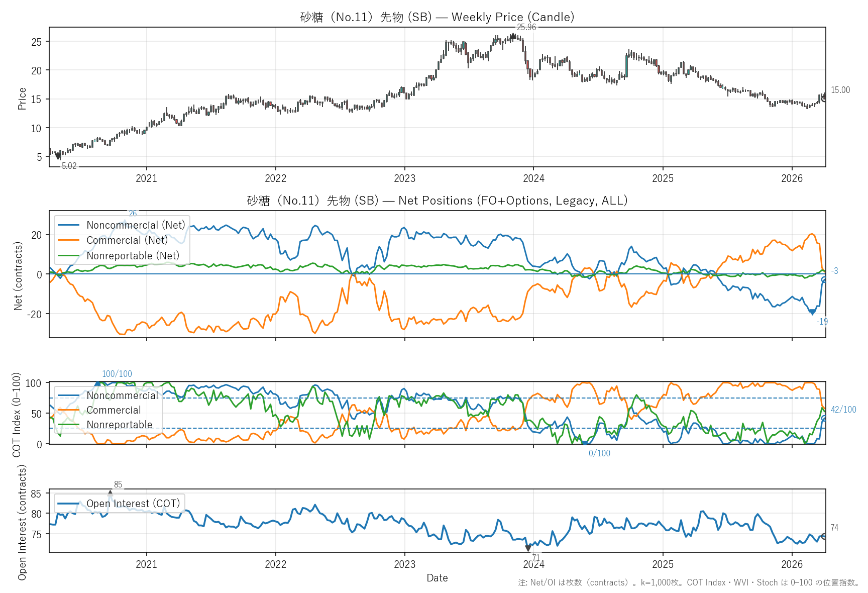
Task: Click the latest open interest circle near 74
Action: (x=824, y=536)
